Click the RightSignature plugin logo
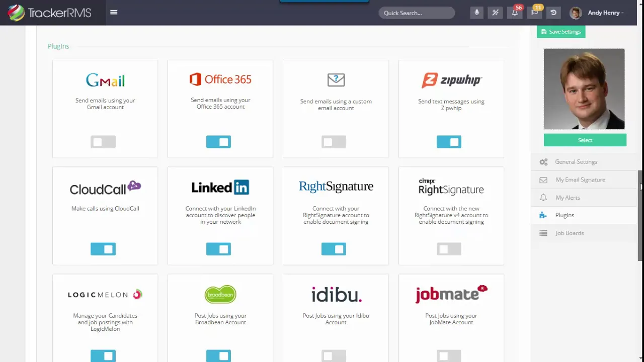Viewport: 644px width, 362px height. pos(336,187)
